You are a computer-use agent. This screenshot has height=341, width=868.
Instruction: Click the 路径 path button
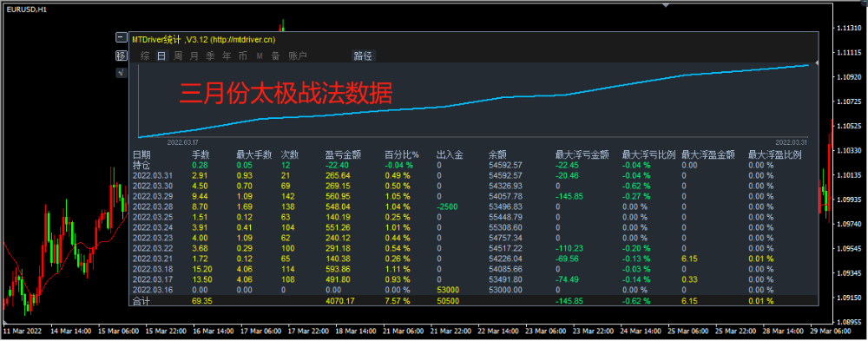coord(363,56)
